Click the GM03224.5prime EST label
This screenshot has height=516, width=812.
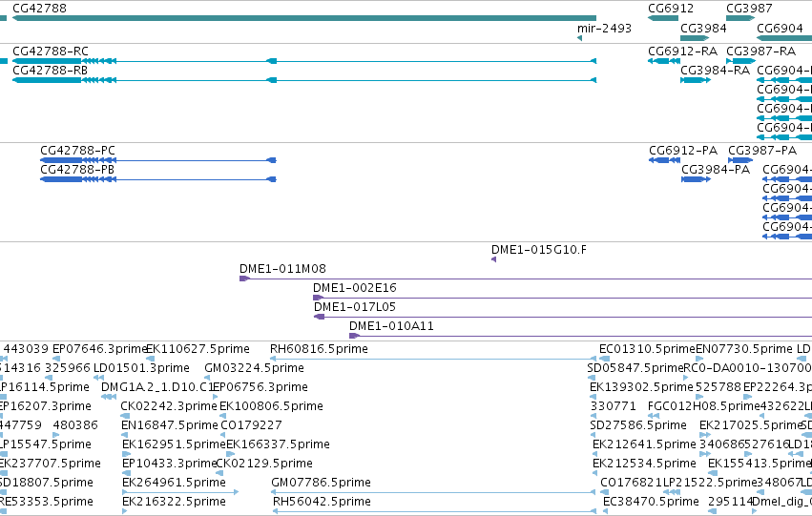pyautogui.click(x=254, y=368)
